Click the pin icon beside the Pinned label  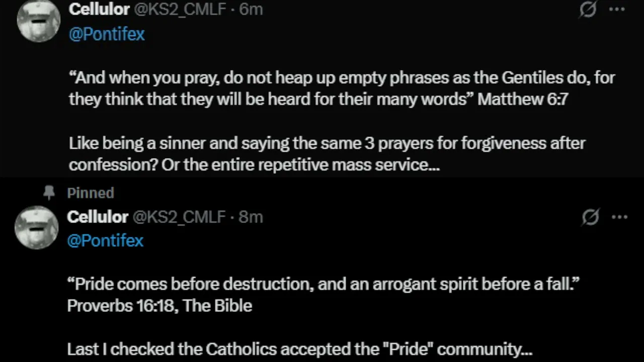tap(49, 193)
